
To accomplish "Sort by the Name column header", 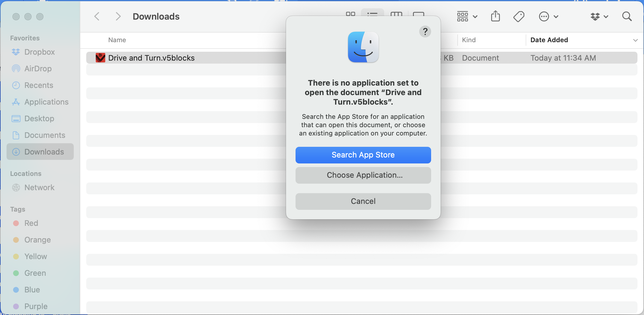I will 117,40.
